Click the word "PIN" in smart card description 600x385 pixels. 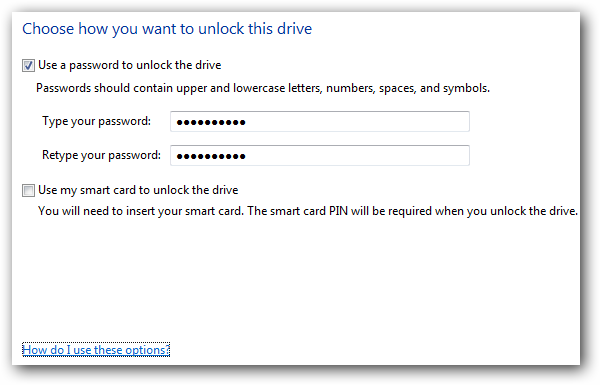pyautogui.click(x=338, y=211)
